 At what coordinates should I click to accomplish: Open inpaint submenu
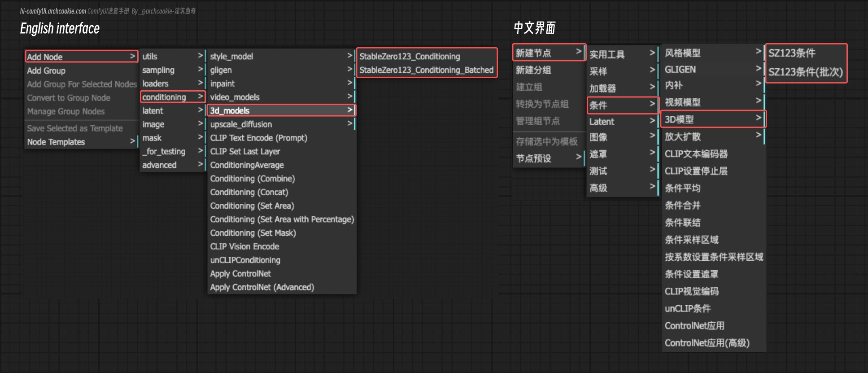[282, 83]
